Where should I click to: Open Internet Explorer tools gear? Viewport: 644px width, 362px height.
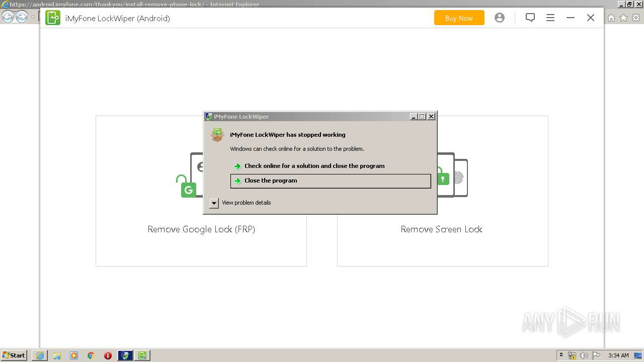coord(636,18)
